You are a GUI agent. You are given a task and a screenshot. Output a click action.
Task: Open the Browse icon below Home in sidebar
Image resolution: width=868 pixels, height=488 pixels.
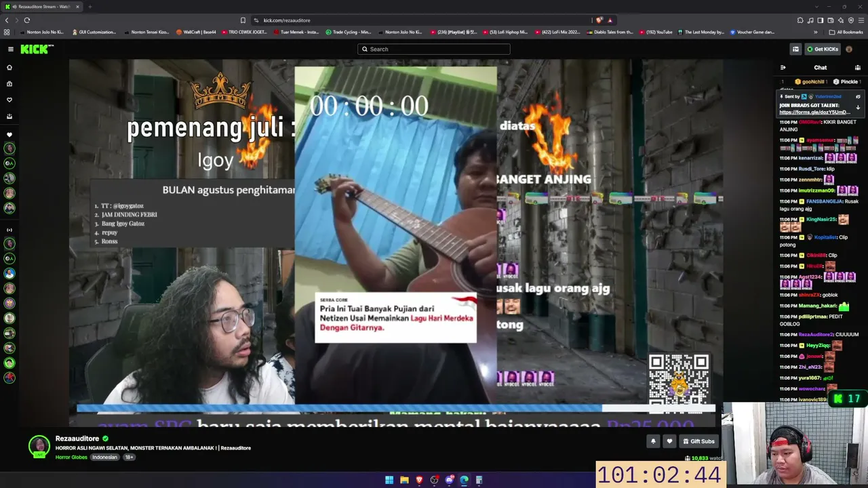tap(9, 83)
